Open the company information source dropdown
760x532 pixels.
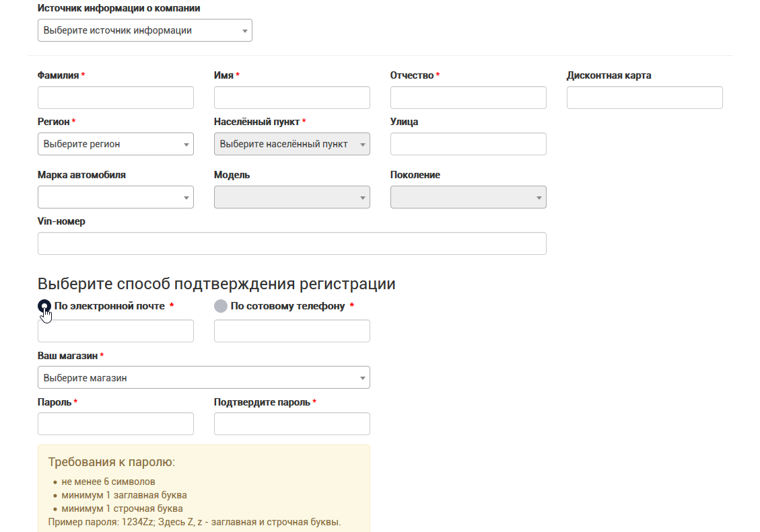[145, 30]
